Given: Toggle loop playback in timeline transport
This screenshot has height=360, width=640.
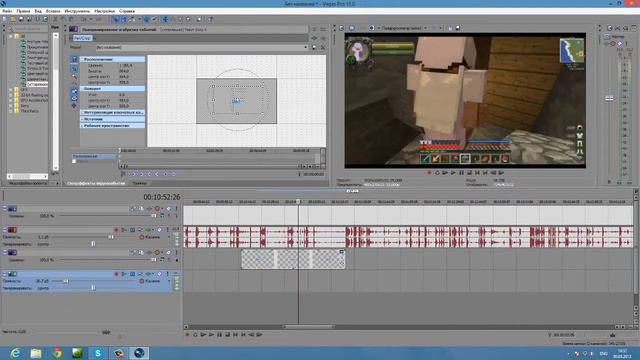Looking at the screenshot, I should click(195, 335).
